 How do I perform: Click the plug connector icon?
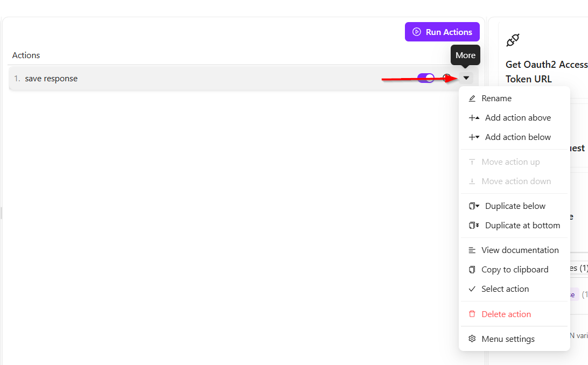click(x=513, y=40)
